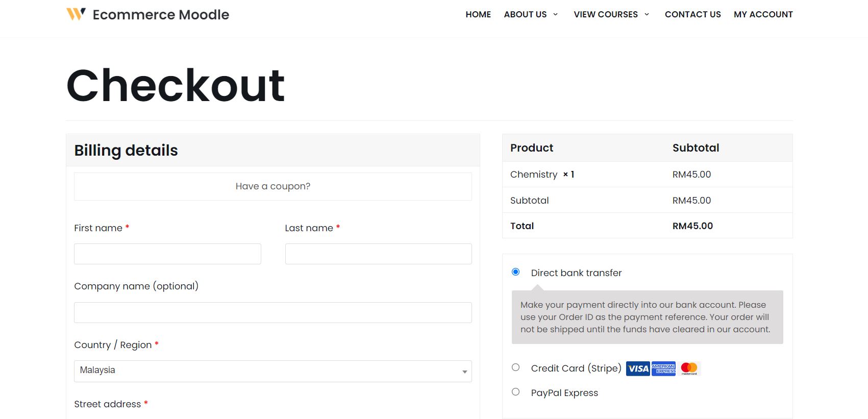
Task: Click the American Express card icon
Action: coord(663,368)
